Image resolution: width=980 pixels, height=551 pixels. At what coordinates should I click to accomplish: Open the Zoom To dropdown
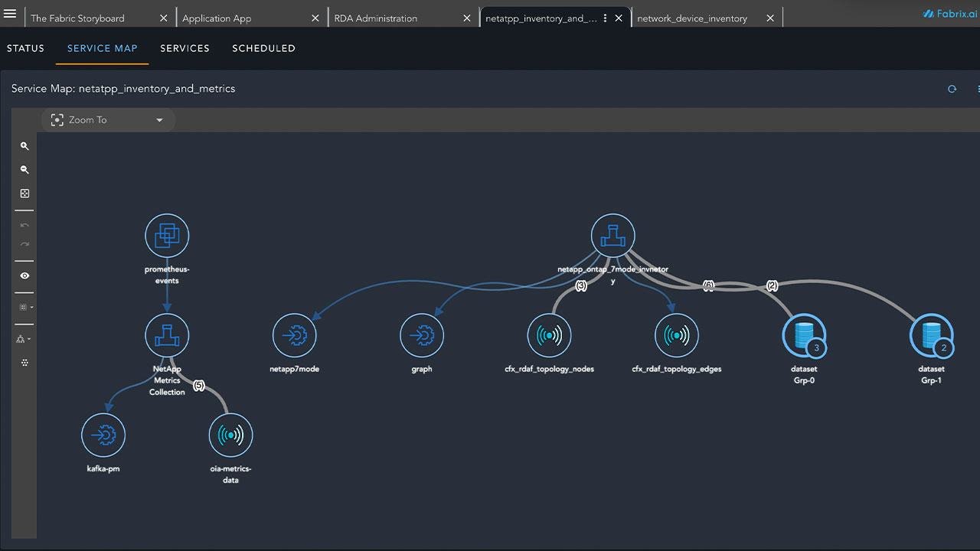point(107,120)
